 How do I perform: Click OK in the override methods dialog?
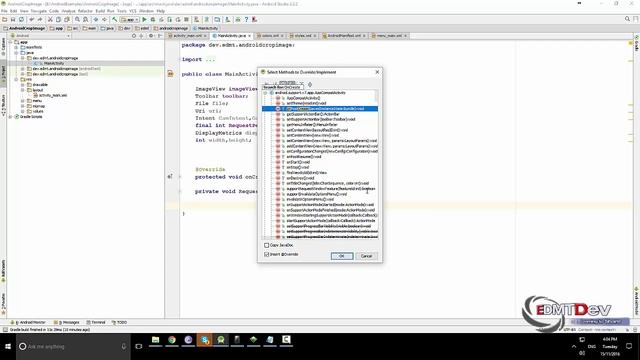342,256
